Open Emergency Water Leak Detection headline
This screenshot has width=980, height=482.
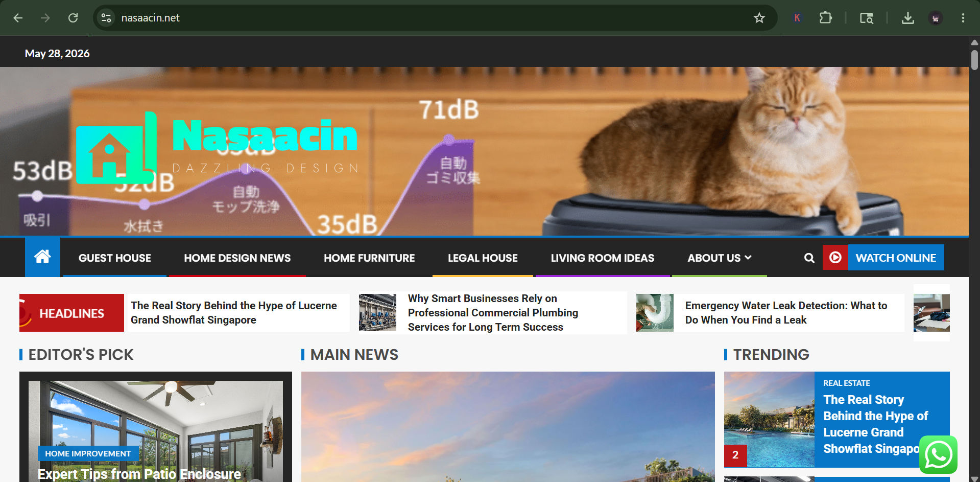(786, 313)
